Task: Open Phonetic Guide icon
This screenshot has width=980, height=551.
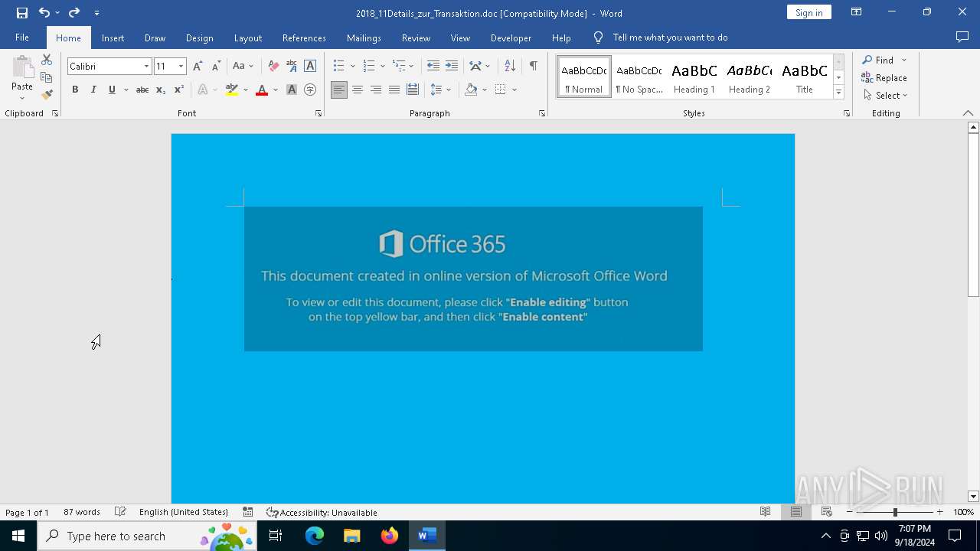Action: [x=292, y=66]
